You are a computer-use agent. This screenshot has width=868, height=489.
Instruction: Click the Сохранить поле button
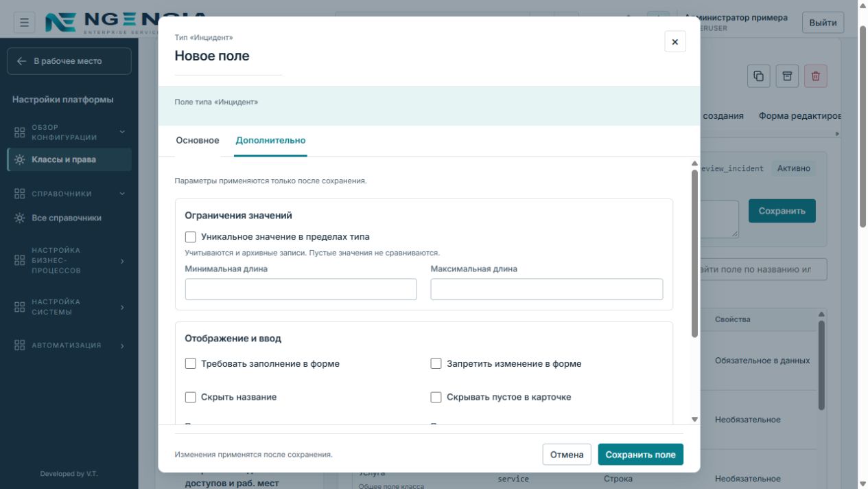(x=641, y=455)
